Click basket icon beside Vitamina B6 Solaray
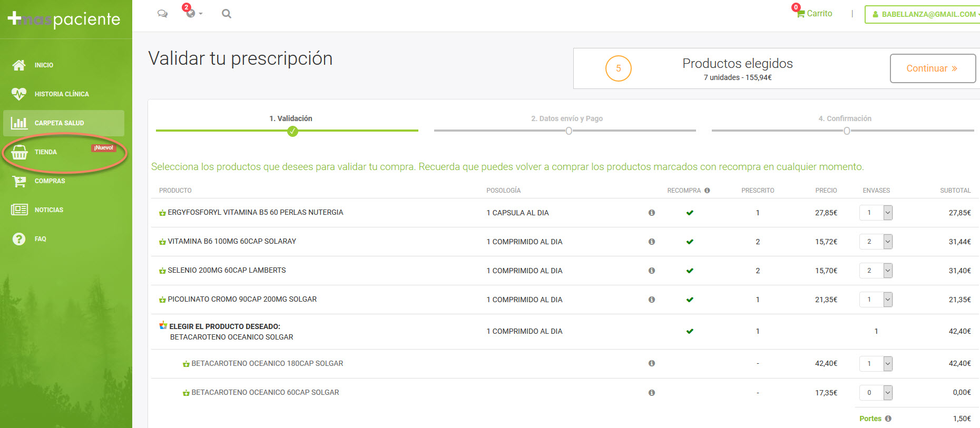This screenshot has height=428, width=980. click(x=162, y=242)
